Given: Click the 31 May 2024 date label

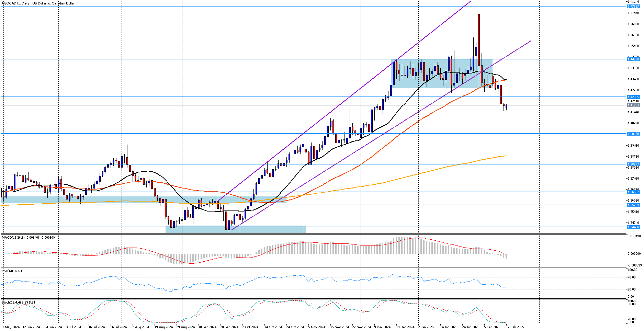Looking at the screenshot, I should [10, 327].
